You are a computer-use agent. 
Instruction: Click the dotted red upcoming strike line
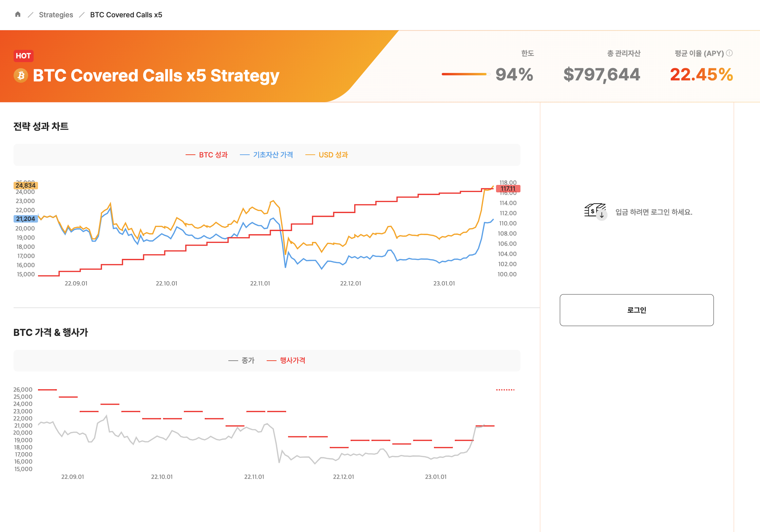pos(505,390)
